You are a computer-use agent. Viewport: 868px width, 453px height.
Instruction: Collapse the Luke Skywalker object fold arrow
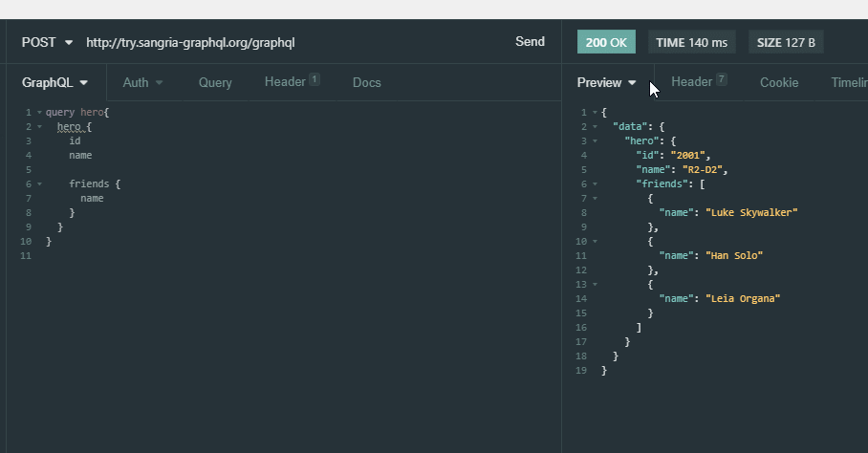pyautogui.click(x=596, y=199)
